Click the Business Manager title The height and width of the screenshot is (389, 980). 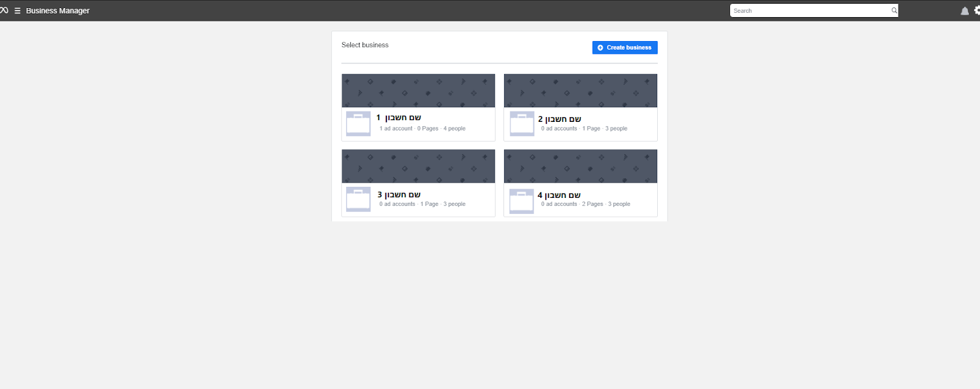pos(58,11)
